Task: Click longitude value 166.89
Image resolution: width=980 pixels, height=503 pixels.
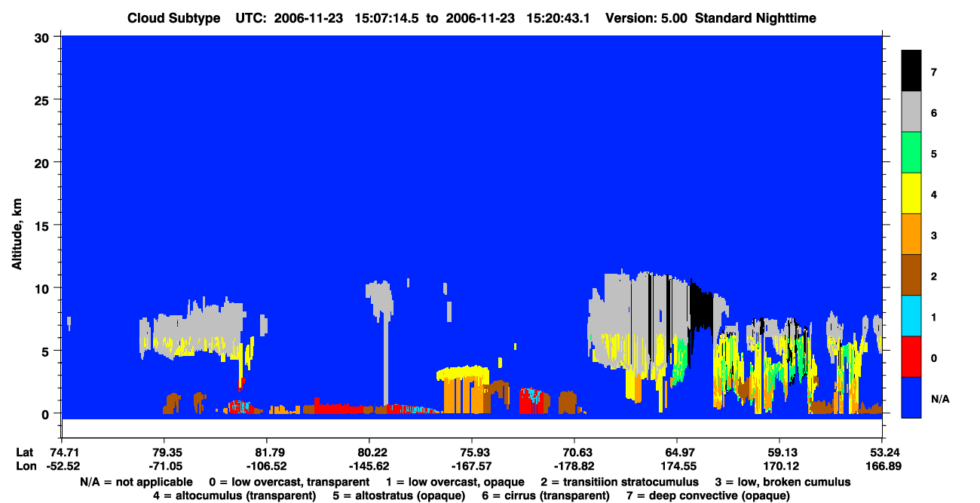Action: point(882,466)
